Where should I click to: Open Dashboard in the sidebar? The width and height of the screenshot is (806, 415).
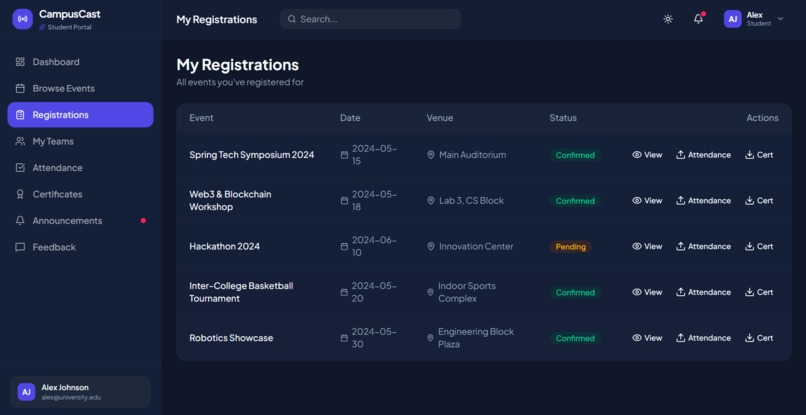[80, 62]
